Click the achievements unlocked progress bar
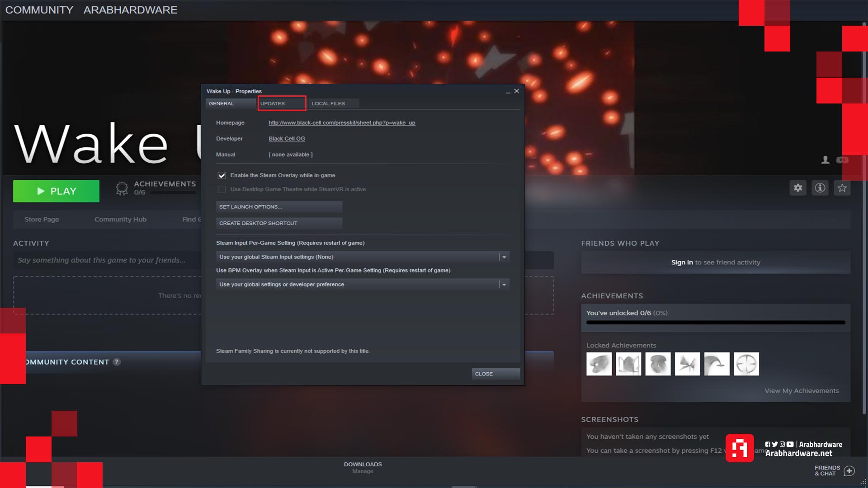The width and height of the screenshot is (868, 488). 716,323
